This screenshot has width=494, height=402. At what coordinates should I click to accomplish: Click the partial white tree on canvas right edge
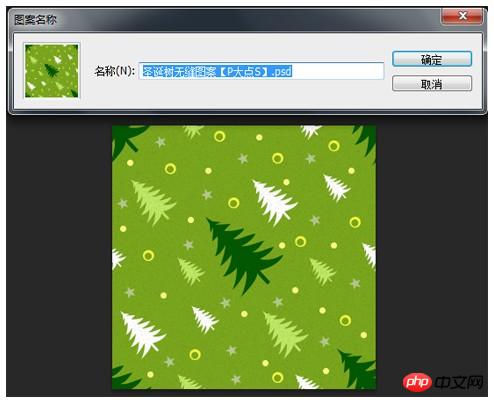(369, 255)
